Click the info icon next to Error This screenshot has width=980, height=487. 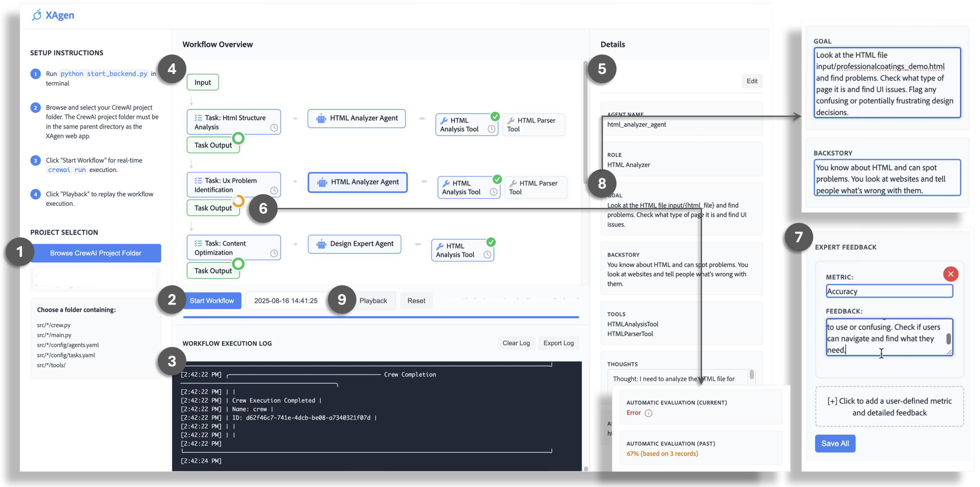tap(649, 413)
